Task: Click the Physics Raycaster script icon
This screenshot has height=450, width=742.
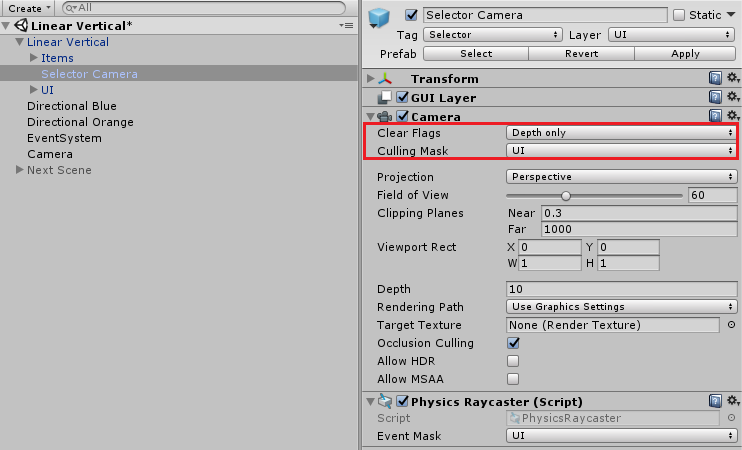Action: tap(385, 401)
